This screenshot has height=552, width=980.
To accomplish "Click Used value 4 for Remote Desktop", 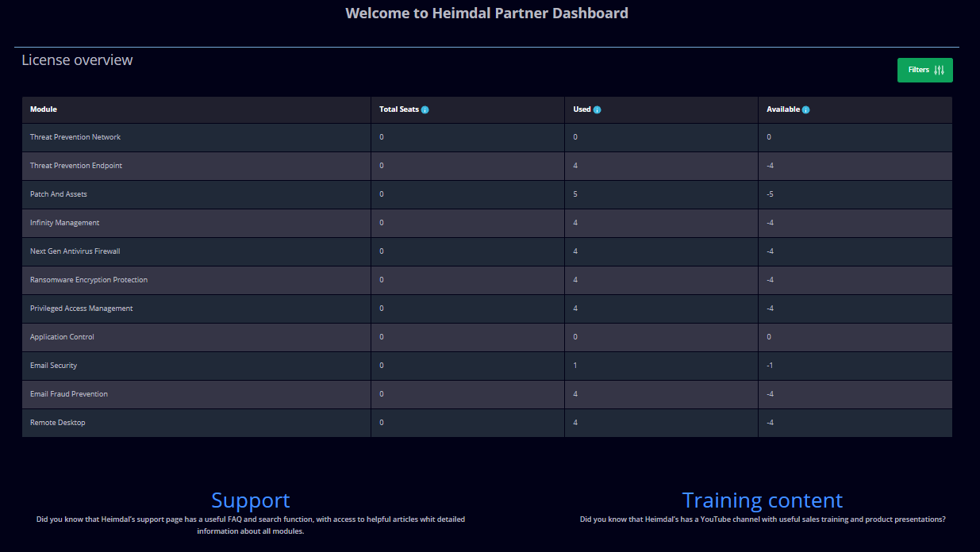I will [x=575, y=423].
